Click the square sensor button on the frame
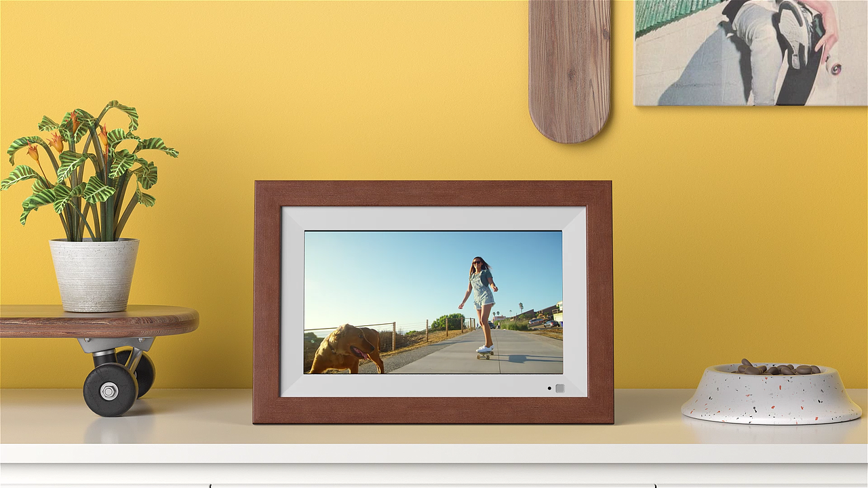Image resolution: width=868 pixels, height=488 pixels. 559,388
